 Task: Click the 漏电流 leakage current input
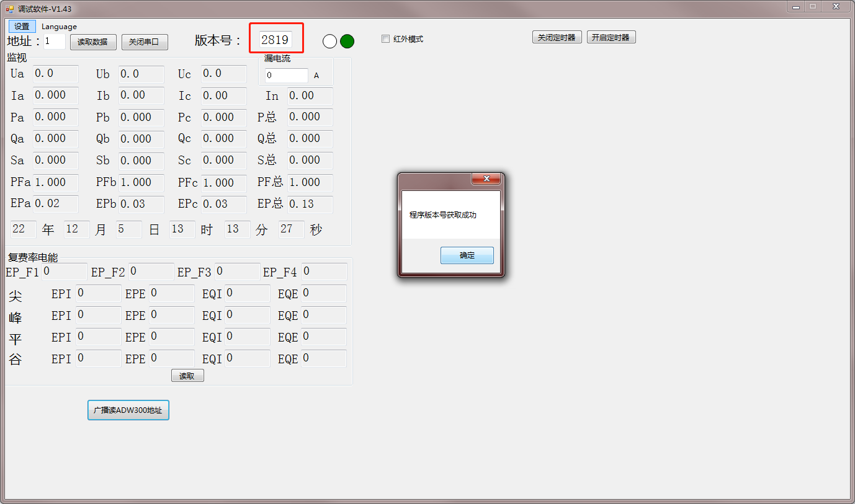pos(286,76)
